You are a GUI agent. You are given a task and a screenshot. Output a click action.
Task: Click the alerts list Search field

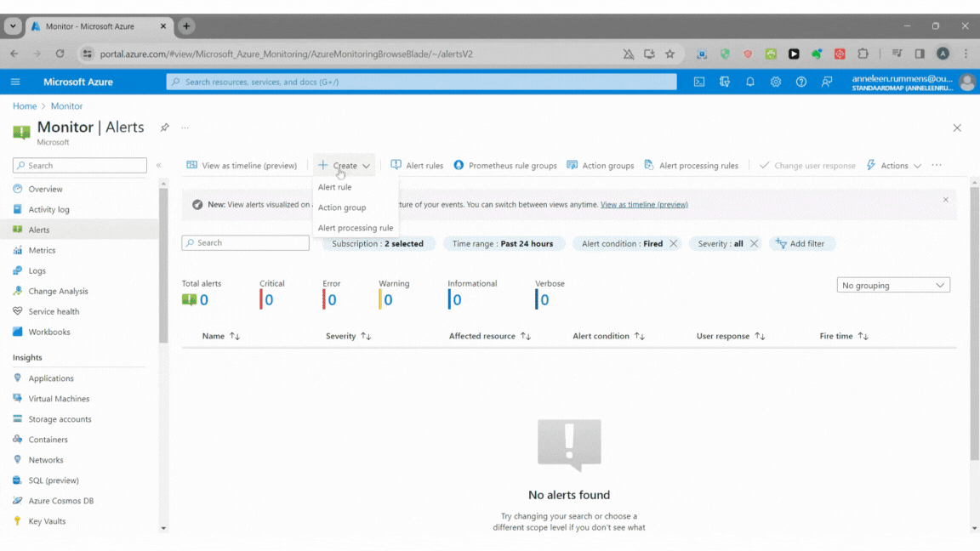246,243
